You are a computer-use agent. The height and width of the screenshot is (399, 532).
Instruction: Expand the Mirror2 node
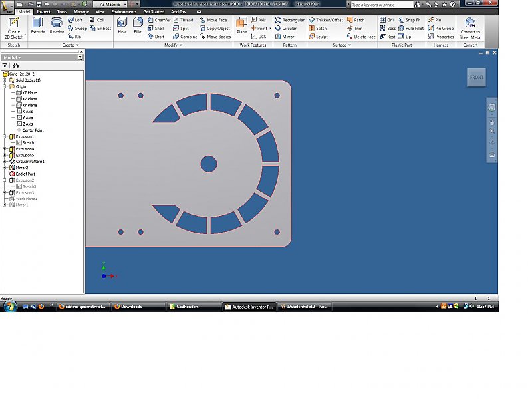tap(5, 168)
